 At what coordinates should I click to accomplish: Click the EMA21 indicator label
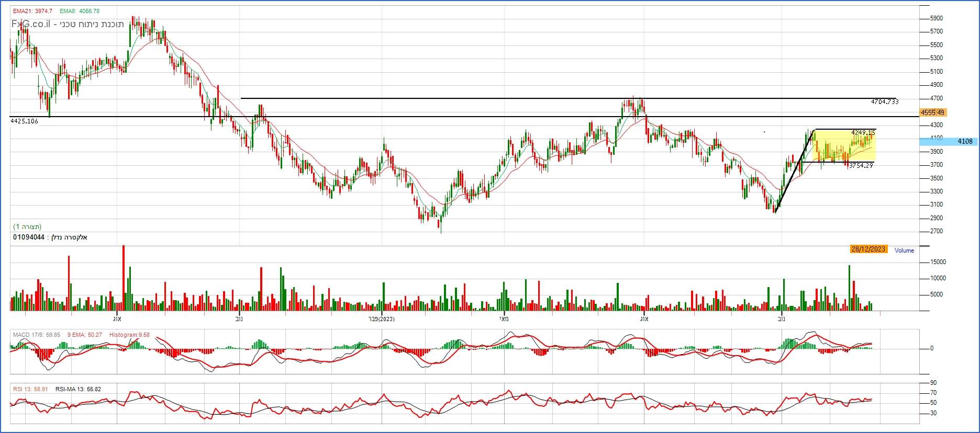coord(32,11)
